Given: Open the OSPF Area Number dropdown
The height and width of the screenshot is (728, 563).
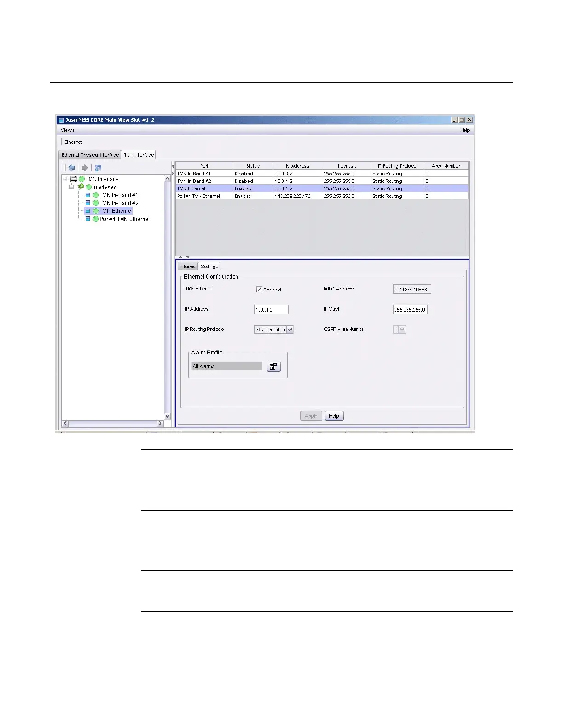Looking at the screenshot, I should pyautogui.click(x=402, y=330).
